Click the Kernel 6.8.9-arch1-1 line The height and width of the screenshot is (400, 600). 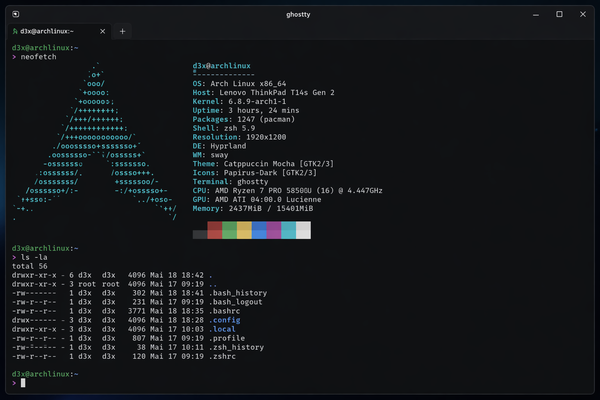coord(239,101)
